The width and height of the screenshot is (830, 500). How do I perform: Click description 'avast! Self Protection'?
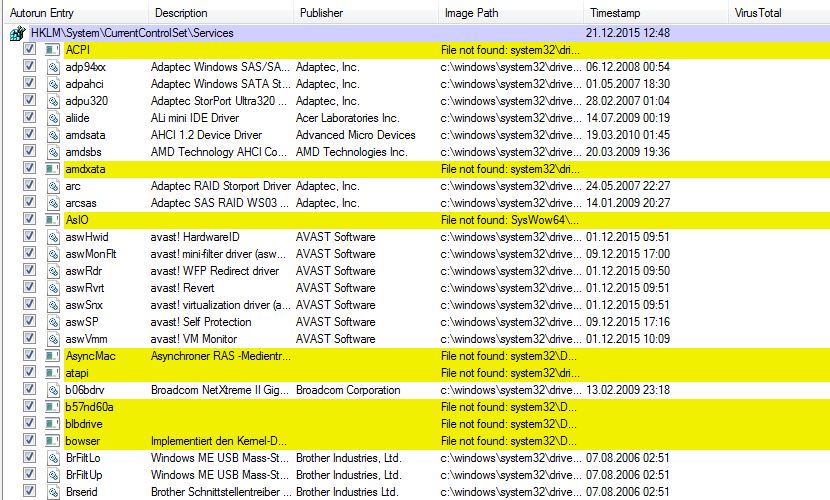(x=201, y=322)
